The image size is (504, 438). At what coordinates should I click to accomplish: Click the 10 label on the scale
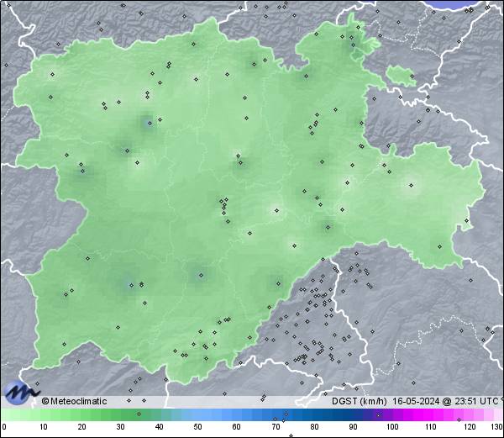[x=44, y=427]
